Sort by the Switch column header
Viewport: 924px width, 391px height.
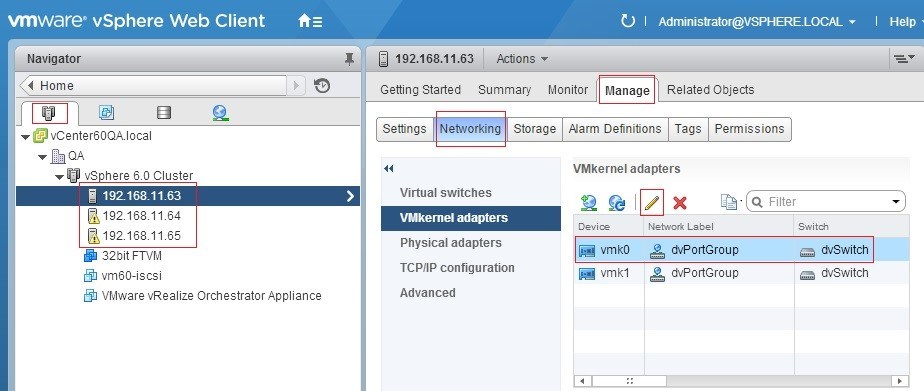(x=852, y=227)
